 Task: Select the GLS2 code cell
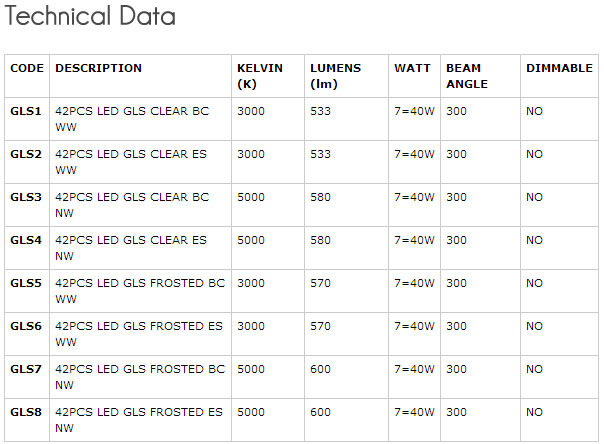coord(26,154)
